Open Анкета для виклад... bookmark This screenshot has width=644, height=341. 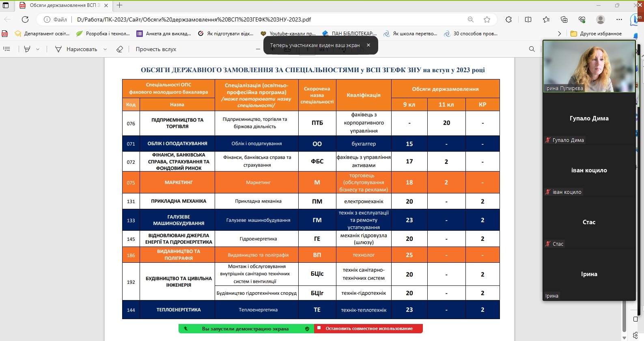point(164,34)
